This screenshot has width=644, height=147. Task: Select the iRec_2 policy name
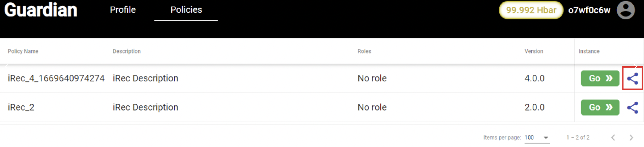pos(21,107)
